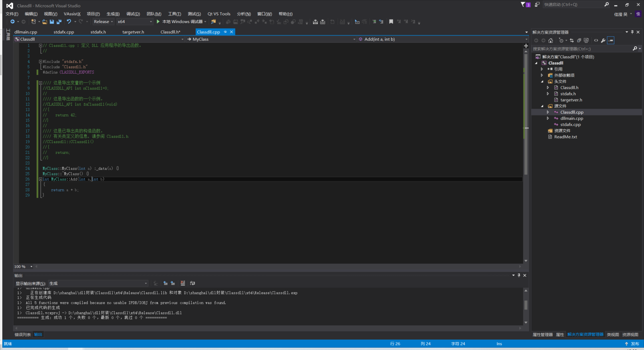
Task: Click the New Project toolbar icon
Action: (x=33, y=22)
